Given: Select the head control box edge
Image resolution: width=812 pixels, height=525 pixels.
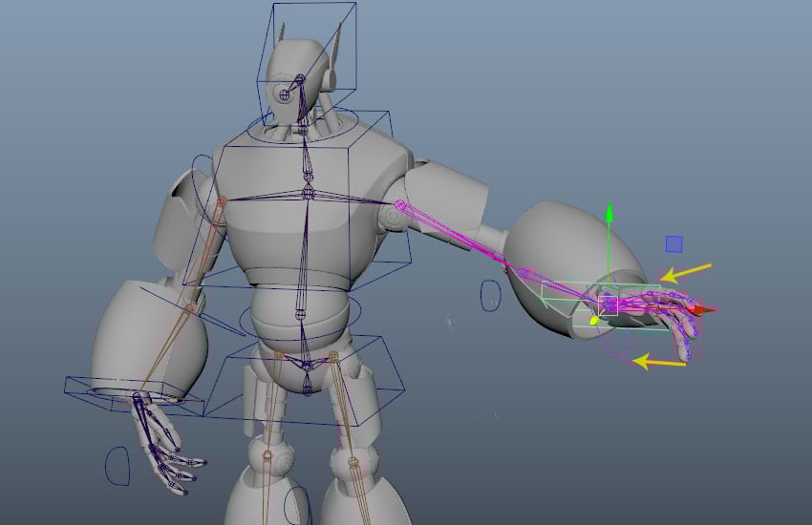Looking at the screenshot, I should click(x=307, y=64).
